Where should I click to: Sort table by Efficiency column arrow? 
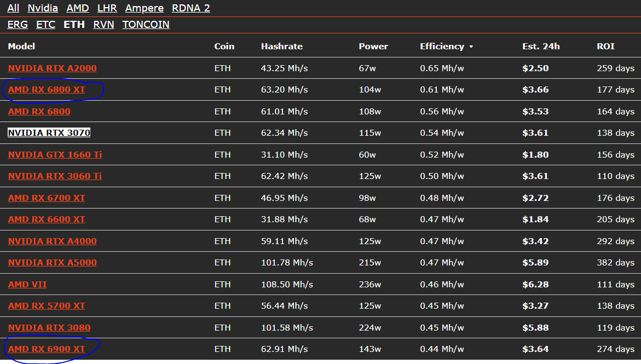pyautogui.click(x=470, y=47)
